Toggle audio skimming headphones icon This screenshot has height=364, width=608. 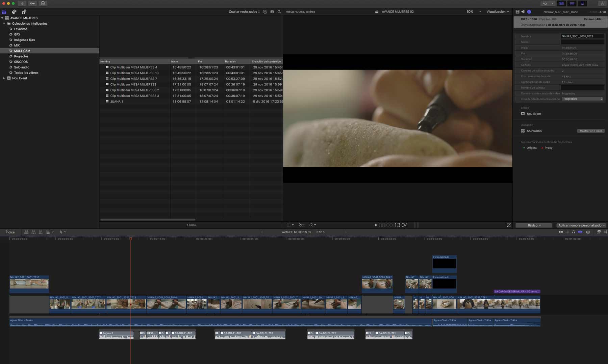[x=573, y=232]
